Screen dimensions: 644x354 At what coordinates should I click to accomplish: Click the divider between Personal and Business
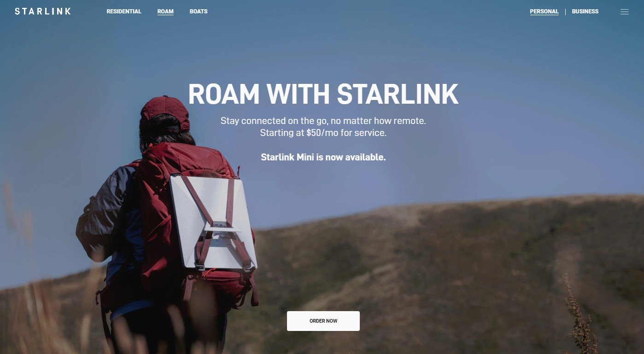coord(565,12)
